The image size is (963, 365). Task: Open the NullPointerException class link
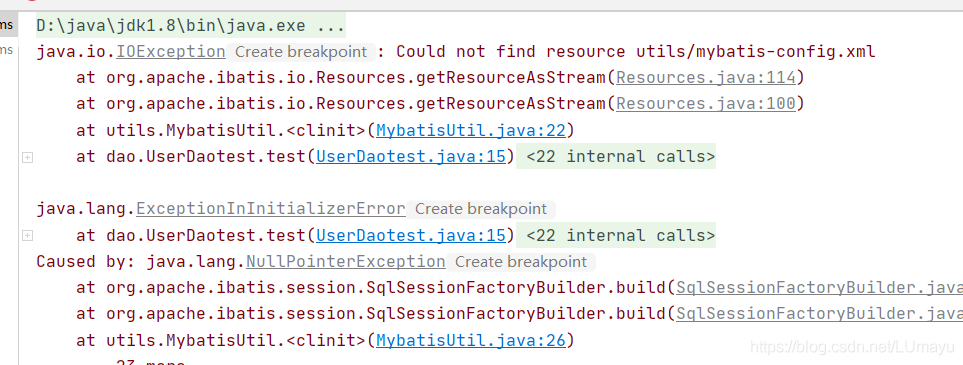(x=346, y=262)
